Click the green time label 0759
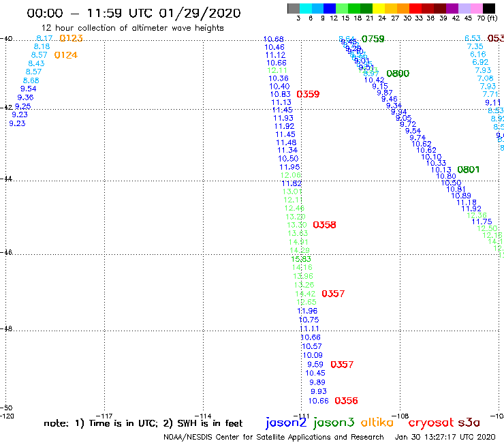This screenshot has width=504, height=443. click(373, 39)
